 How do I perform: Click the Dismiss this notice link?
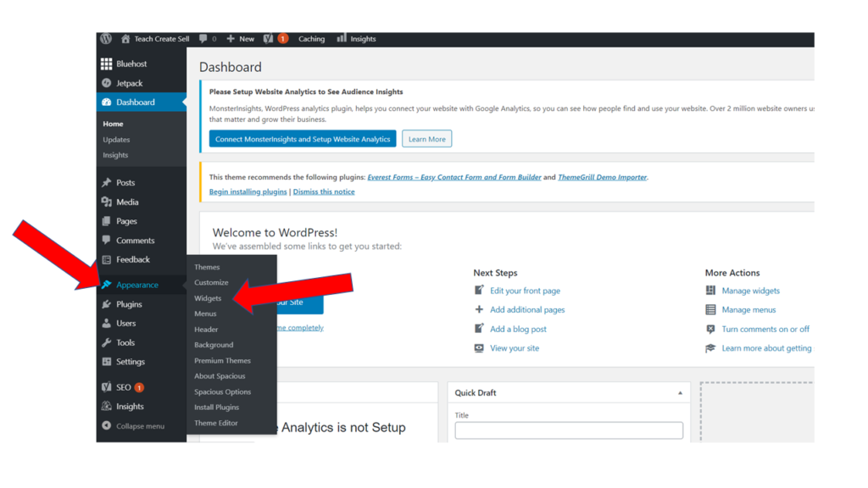coord(324,192)
